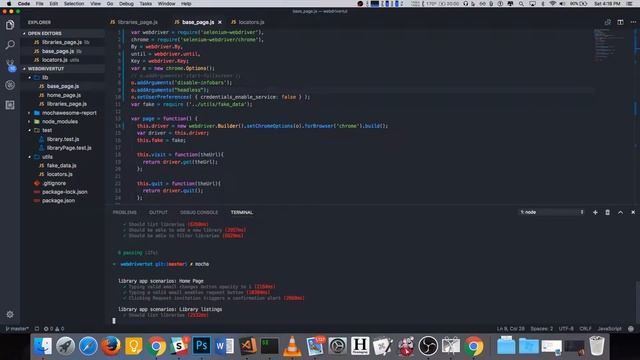Open the Wi-Fi menu in menu bar
Viewport: 640px width, 360px height.
(553, 4)
